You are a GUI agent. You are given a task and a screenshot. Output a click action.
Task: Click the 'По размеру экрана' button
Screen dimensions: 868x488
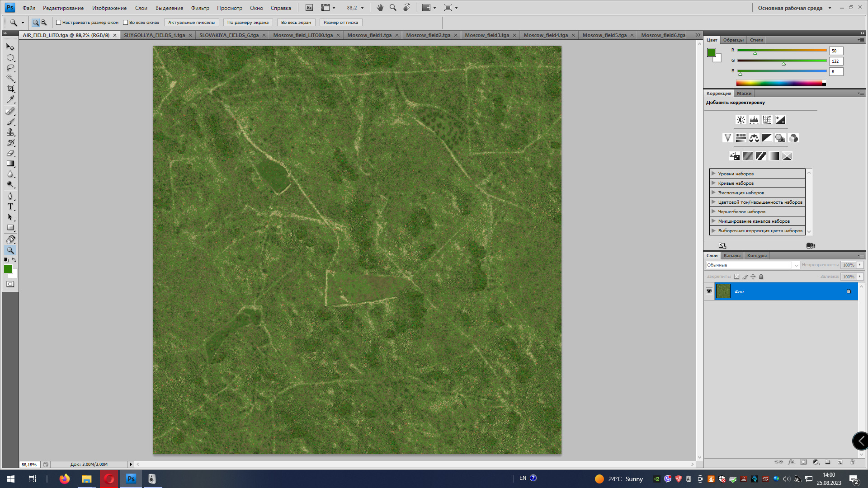coord(248,23)
